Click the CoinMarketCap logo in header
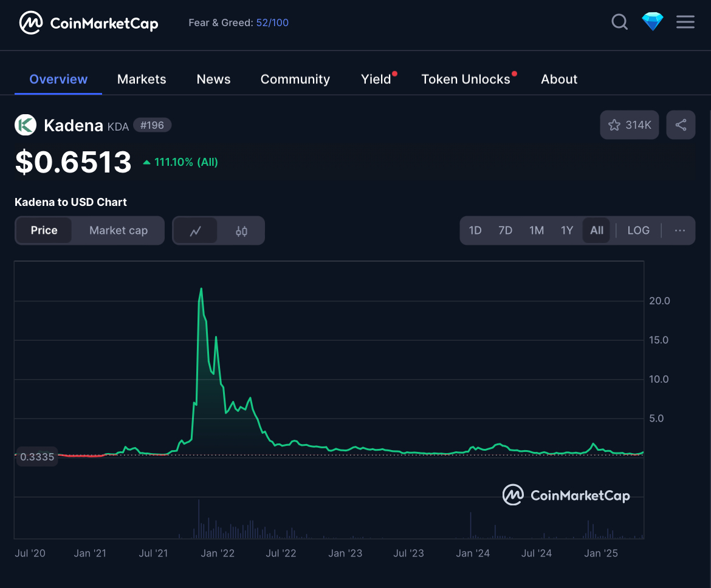This screenshot has width=711, height=588. (x=89, y=23)
